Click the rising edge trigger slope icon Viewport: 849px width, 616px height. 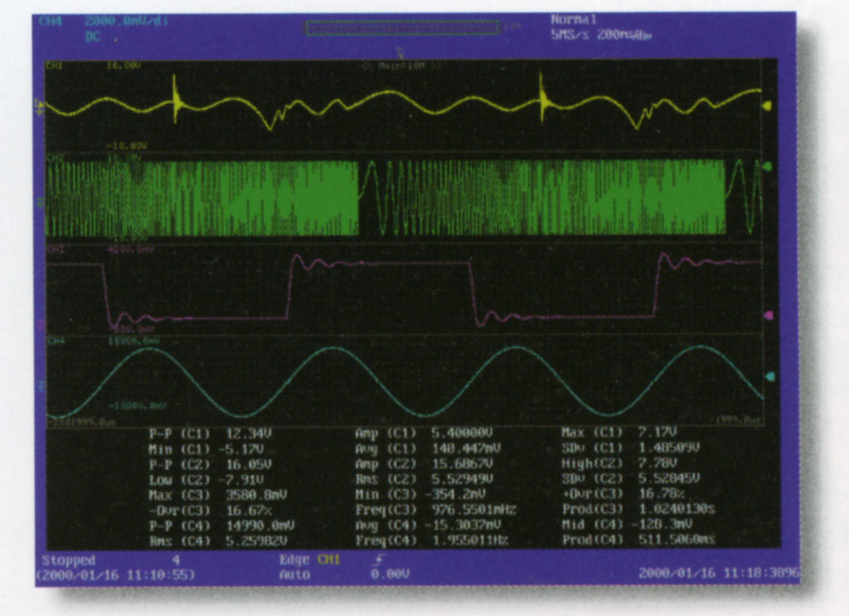click(x=379, y=561)
